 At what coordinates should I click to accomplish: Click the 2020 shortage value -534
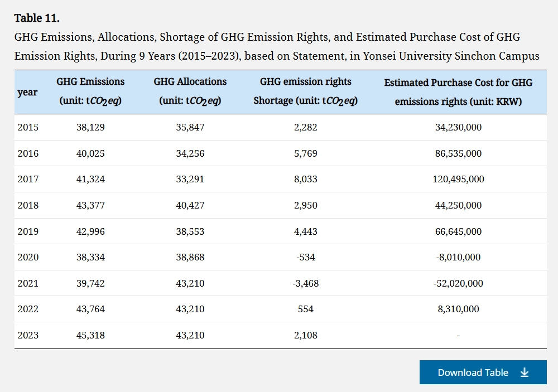(305, 257)
